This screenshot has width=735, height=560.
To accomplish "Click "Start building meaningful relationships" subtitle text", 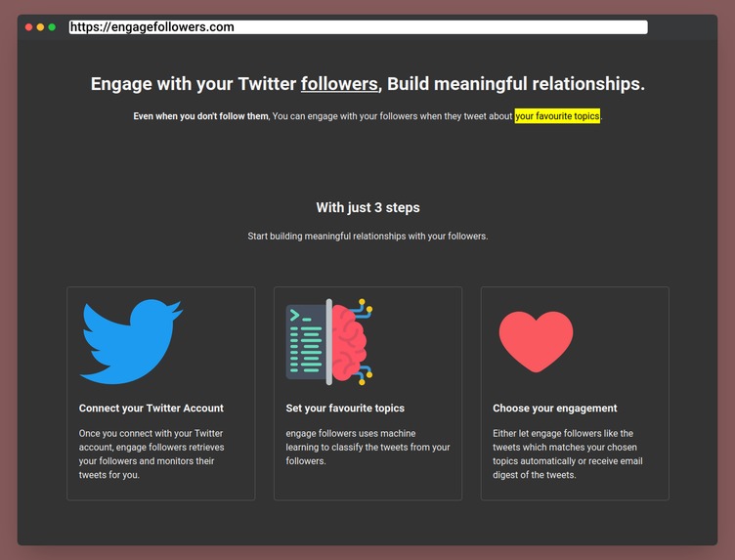I will tap(367, 237).
